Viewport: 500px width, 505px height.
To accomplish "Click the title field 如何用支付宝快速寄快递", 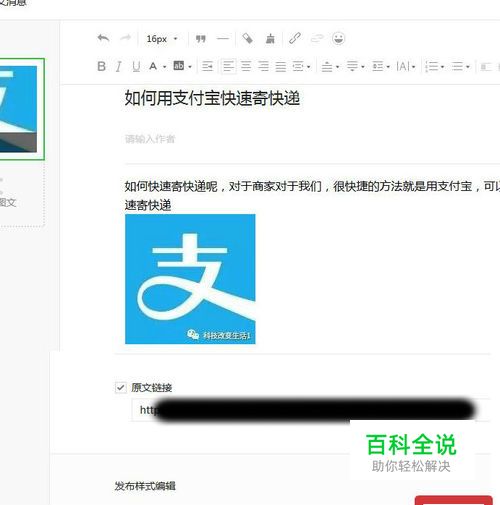I will coord(212,98).
